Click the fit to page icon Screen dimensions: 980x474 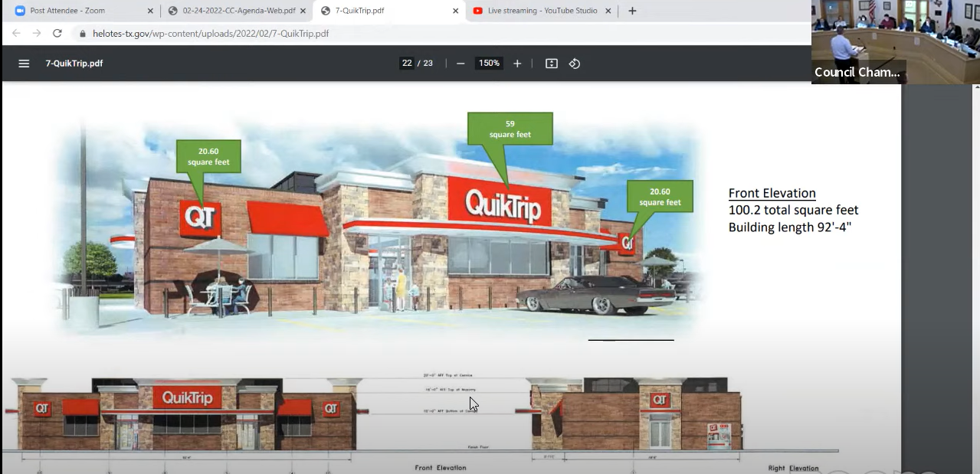point(552,64)
